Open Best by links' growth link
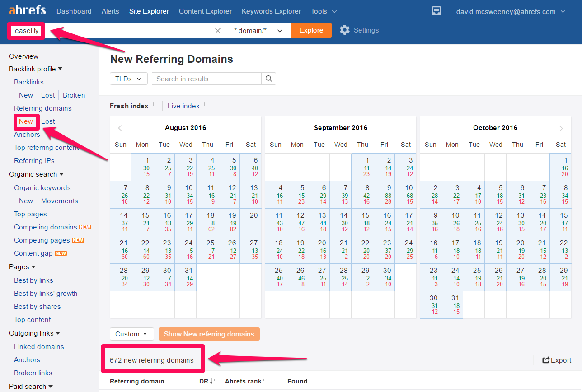The image size is (582, 392). [x=46, y=294]
